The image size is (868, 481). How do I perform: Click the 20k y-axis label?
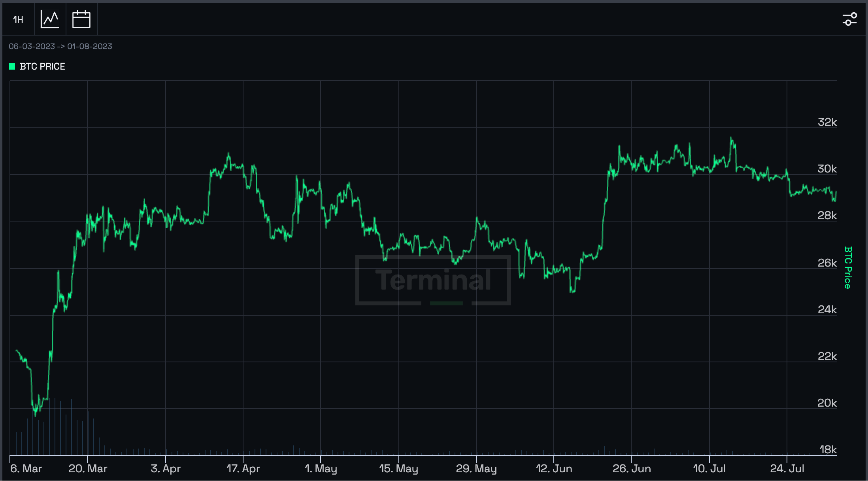827,403
